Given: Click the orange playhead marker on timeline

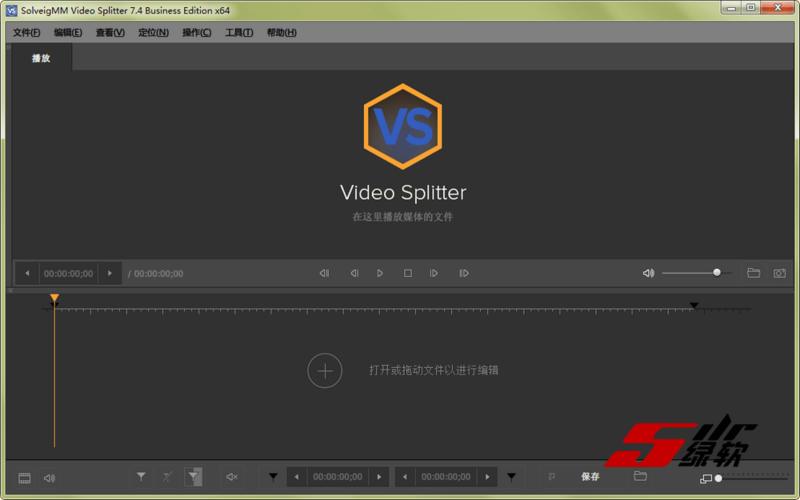Looking at the screenshot, I should coord(55,298).
